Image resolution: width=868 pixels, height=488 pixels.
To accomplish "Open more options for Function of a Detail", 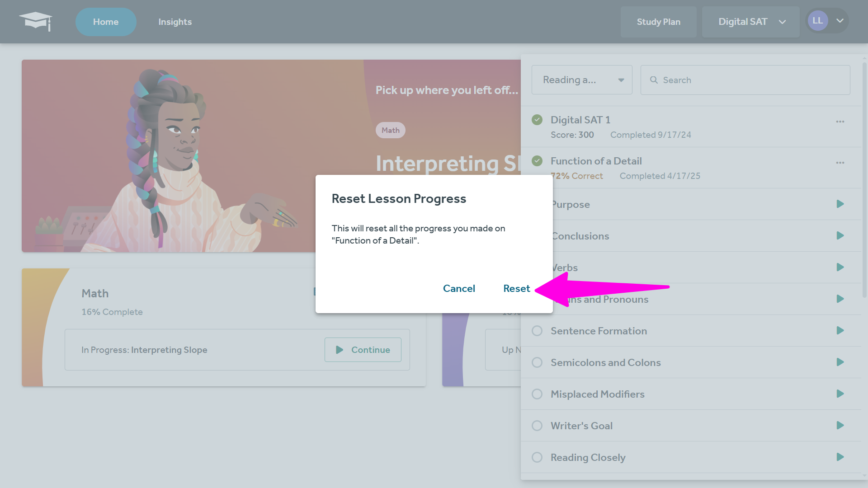I will point(840,163).
